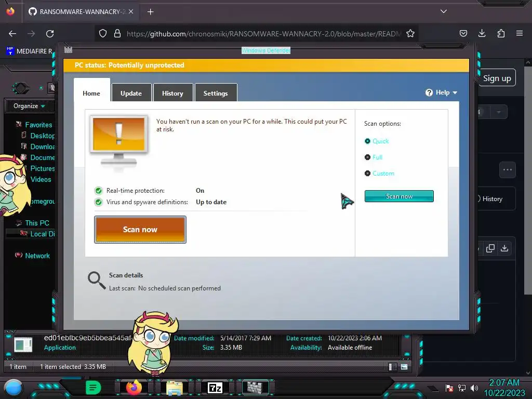Open Downloads in Explorer sidebar

pyautogui.click(x=38, y=147)
